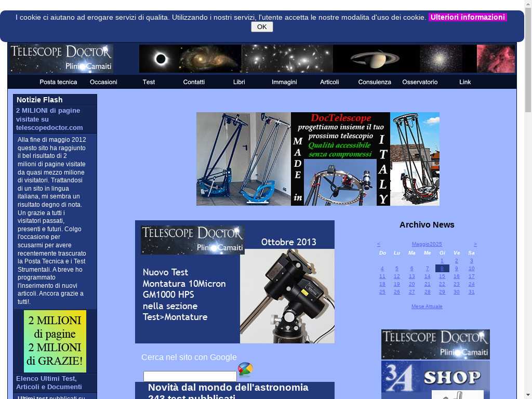The height and width of the screenshot is (399, 532).
Task: Open the 2 MILIONI di pagine visitate headline
Action: (x=49, y=119)
